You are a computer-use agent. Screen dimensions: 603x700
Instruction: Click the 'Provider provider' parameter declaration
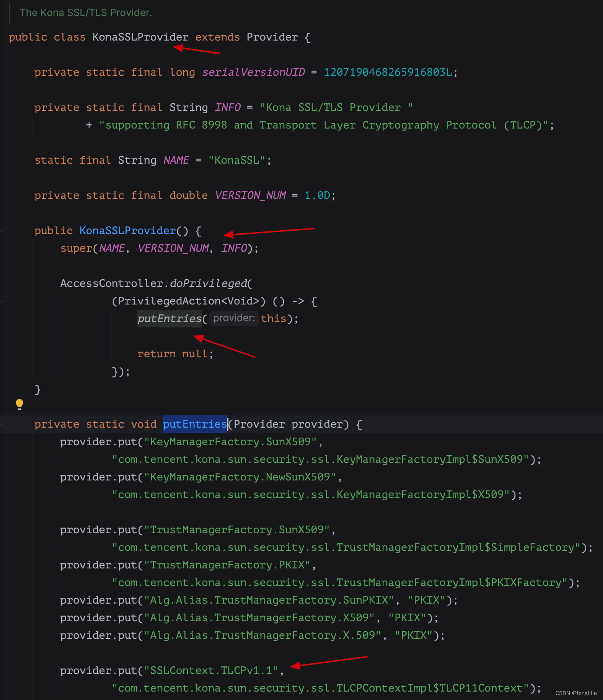click(x=288, y=424)
